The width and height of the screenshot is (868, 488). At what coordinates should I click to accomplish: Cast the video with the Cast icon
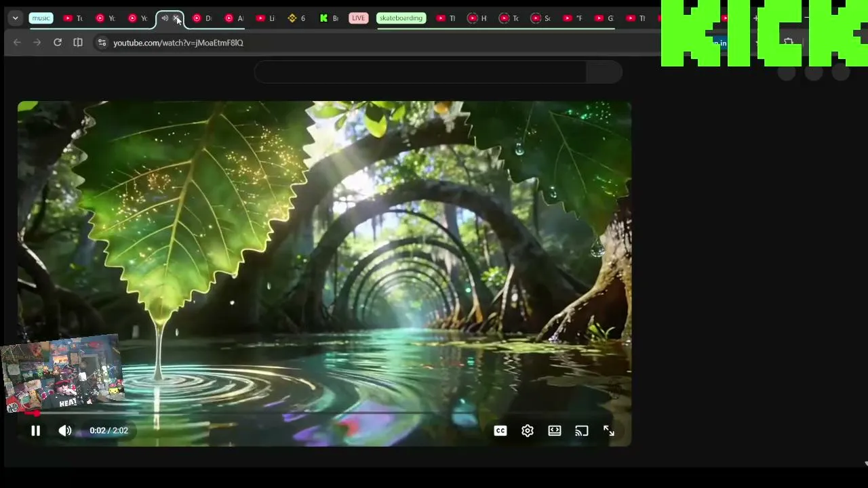point(582,430)
